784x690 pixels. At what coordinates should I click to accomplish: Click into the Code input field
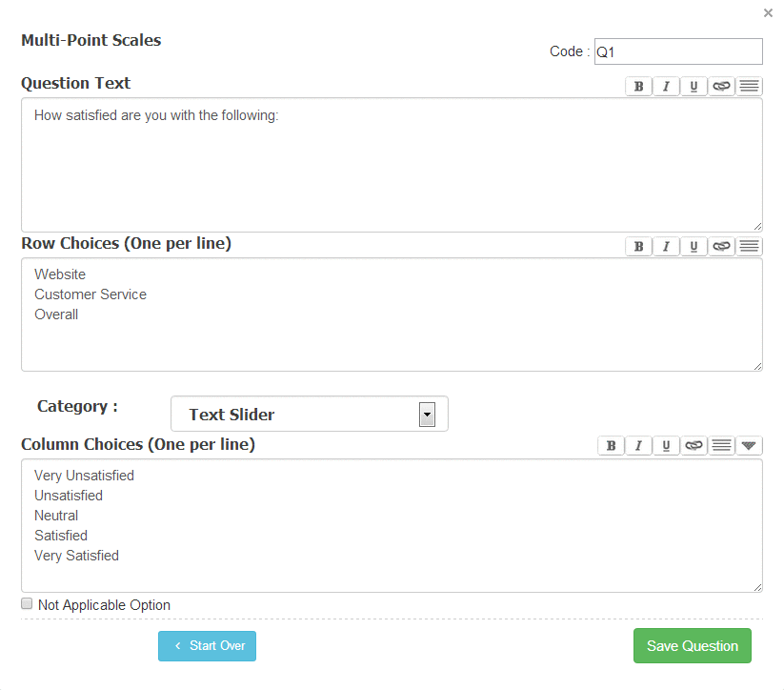click(677, 52)
